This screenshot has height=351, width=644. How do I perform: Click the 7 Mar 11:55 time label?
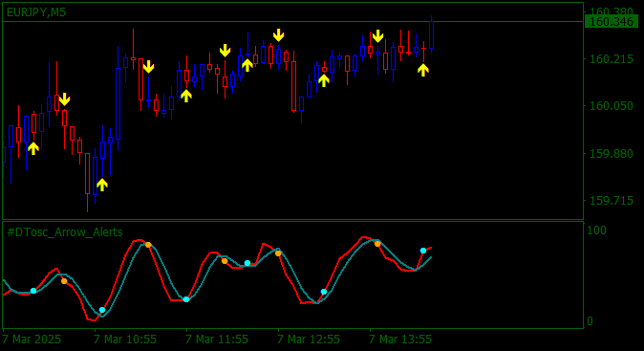(217, 340)
